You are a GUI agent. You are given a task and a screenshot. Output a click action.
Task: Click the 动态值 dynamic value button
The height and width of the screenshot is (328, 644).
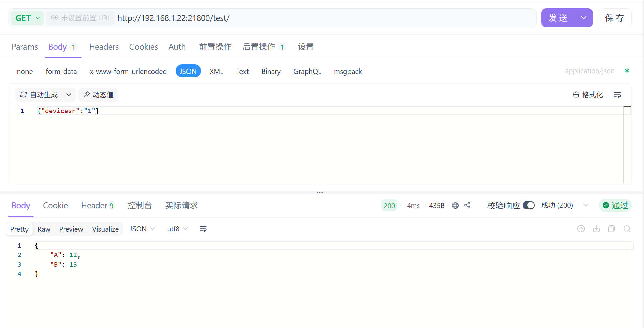pos(98,95)
